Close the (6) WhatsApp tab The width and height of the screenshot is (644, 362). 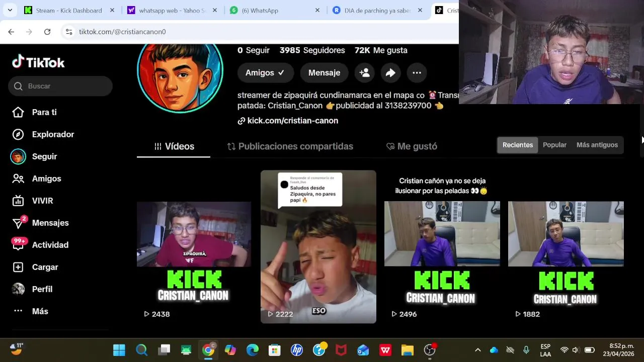click(317, 10)
